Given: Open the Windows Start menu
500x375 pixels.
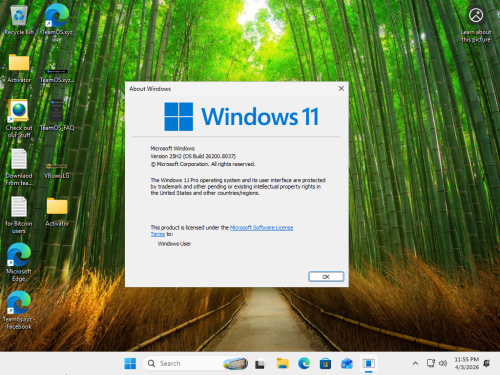Looking at the screenshot, I should (x=130, y=363).
